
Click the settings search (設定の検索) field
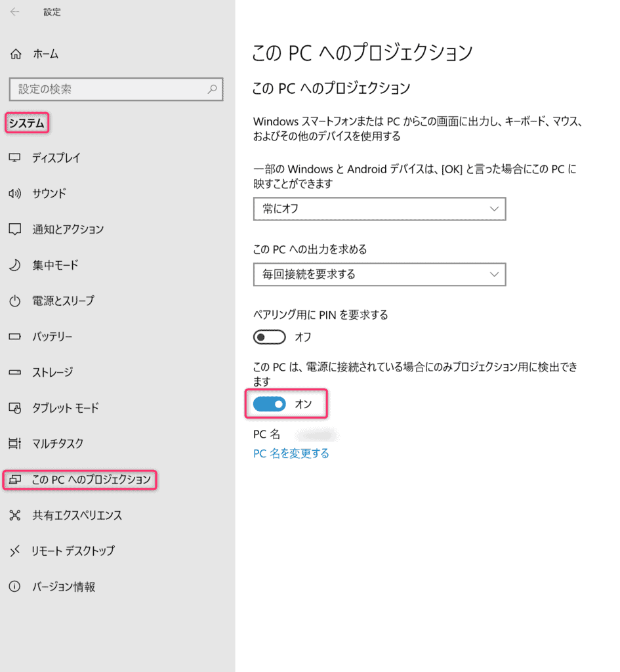(x=108, y=89)
